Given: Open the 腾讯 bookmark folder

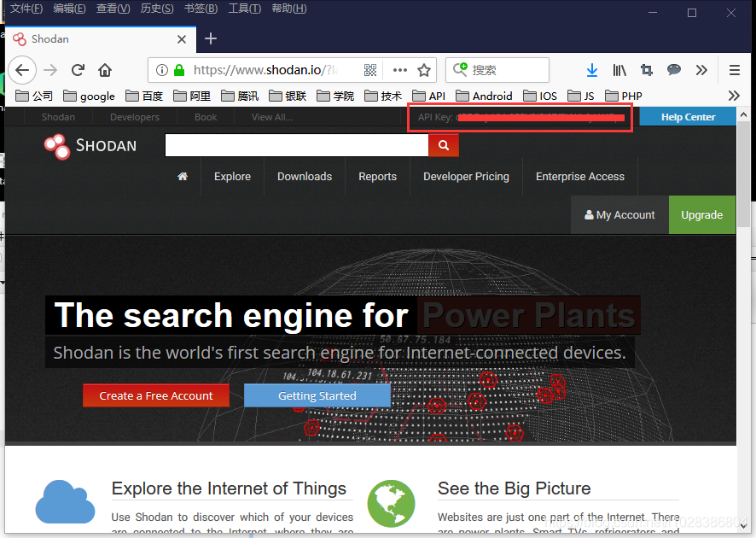Looking at the screenshot, I should pos(240,96).
